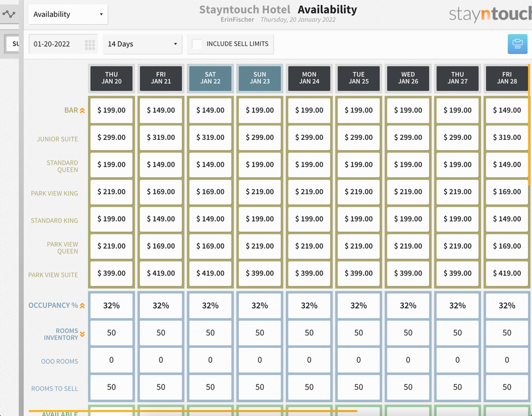Click the print icon button

coord(518,44)
